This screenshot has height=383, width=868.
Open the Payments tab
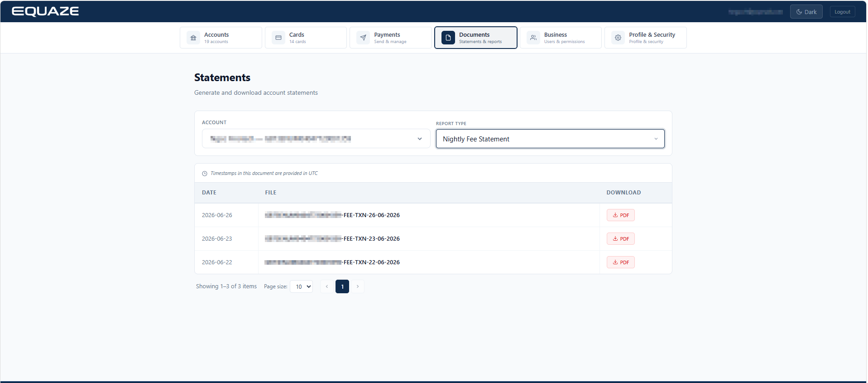[x=390, y=38]
